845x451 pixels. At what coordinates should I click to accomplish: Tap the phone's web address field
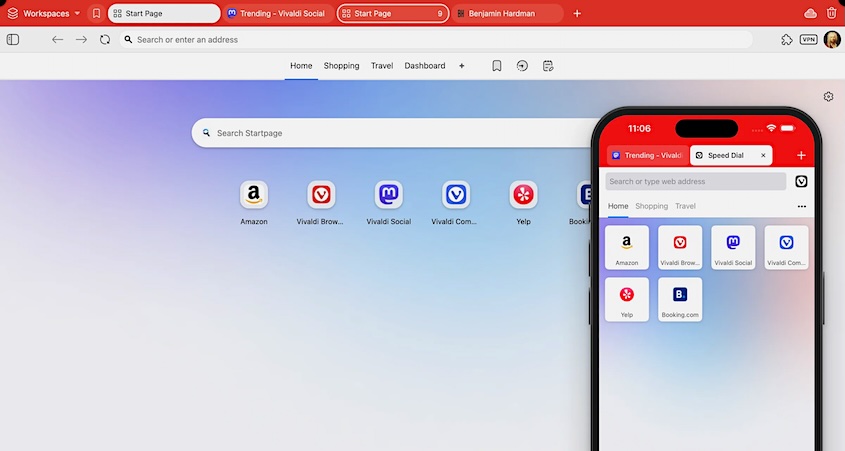click(696, 182)
